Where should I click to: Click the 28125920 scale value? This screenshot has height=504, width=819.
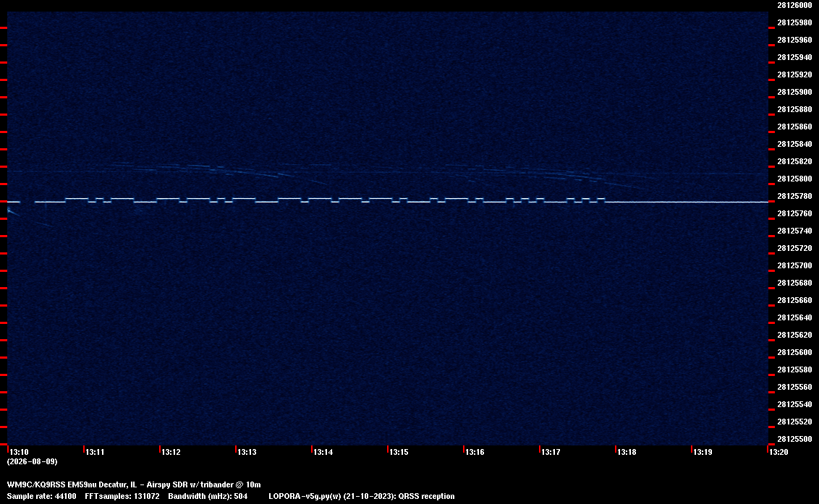tap(794, 74)
